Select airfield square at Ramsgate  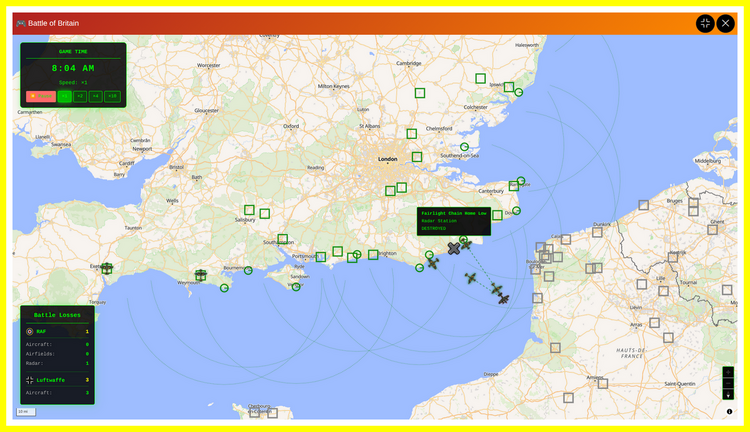point(514,186)
